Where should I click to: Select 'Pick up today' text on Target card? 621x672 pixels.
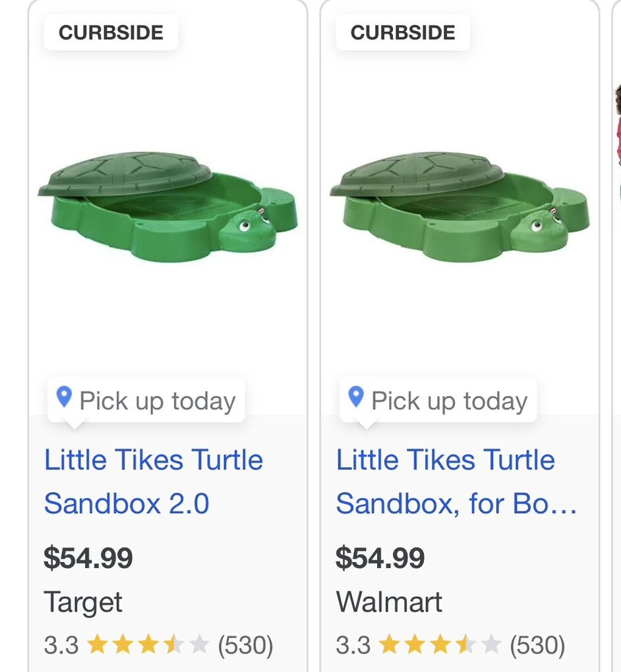coord(157,401)
